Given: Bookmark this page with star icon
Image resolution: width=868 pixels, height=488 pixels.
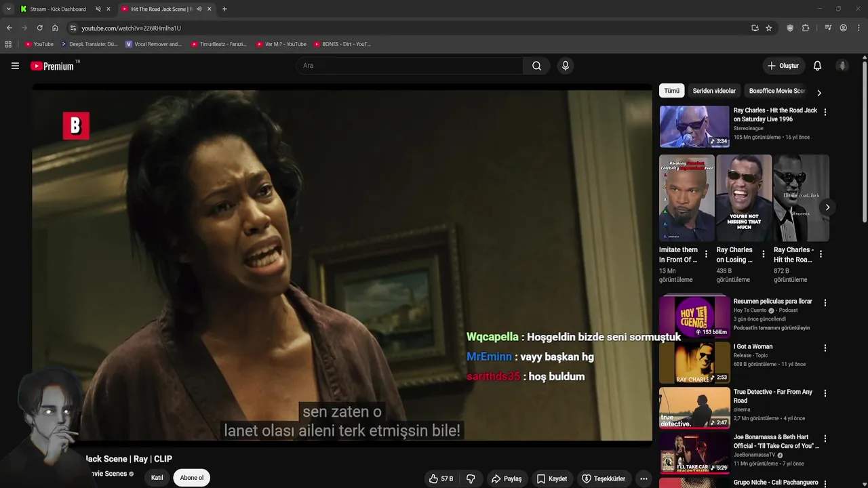Looking at the screenshot, I should coord(768,28).
